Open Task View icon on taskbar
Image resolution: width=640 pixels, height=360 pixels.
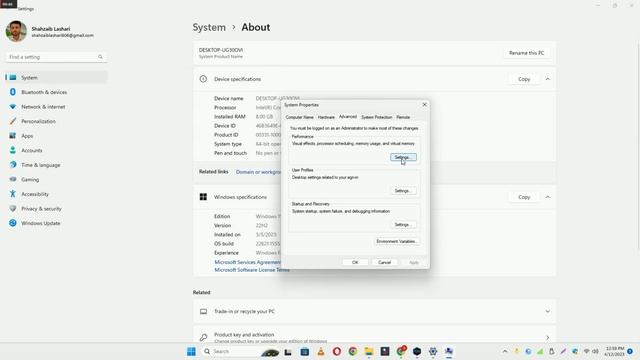point(288,351)
